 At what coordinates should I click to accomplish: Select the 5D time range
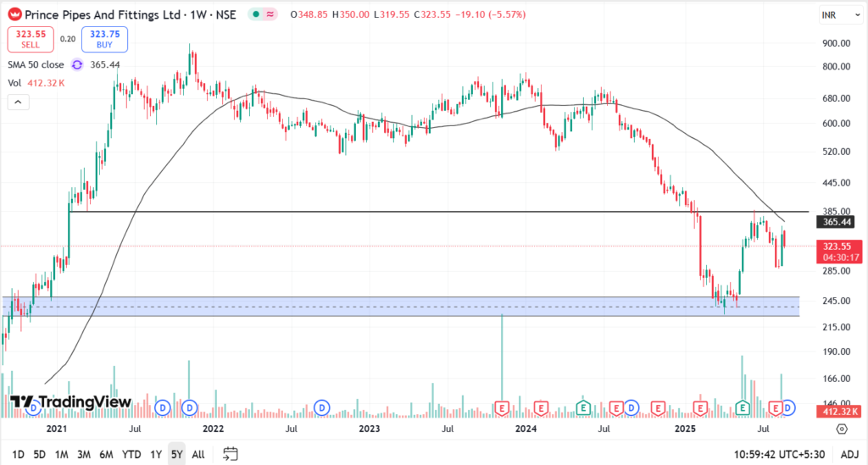[x=39, y=455]
